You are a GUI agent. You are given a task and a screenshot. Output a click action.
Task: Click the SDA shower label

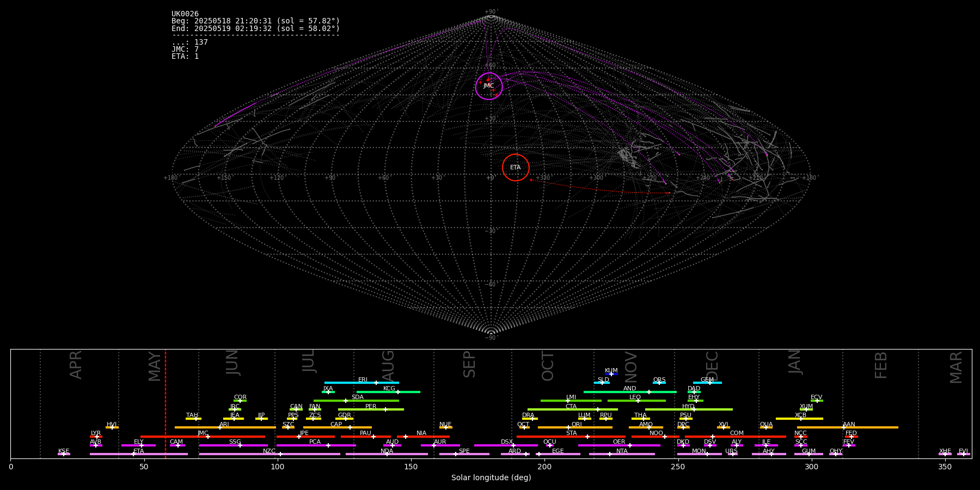click(x=357, y=397)
